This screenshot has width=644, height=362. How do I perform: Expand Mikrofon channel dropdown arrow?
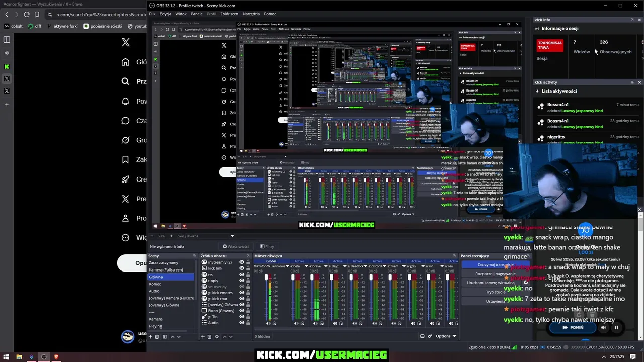click(x=287, y=266)
